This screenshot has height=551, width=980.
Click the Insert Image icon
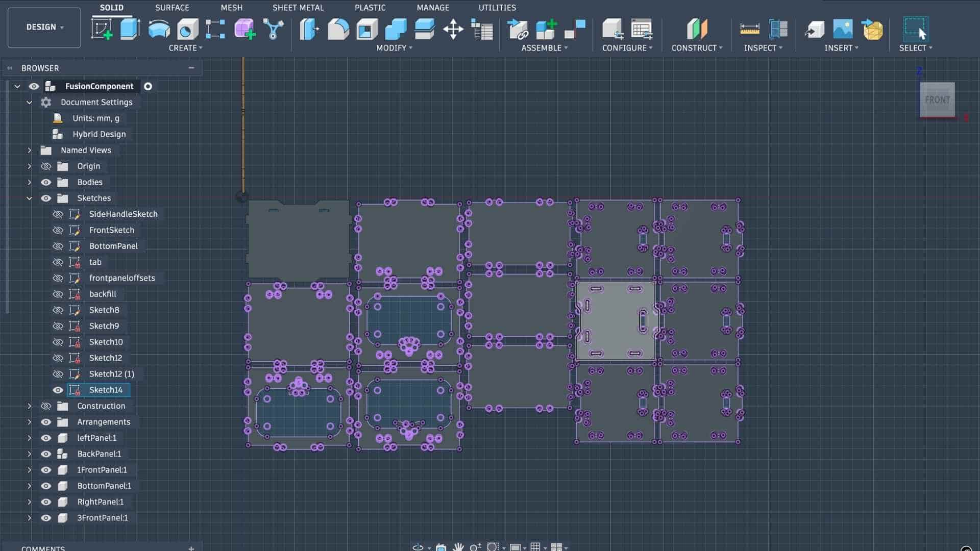coord(843,29)
